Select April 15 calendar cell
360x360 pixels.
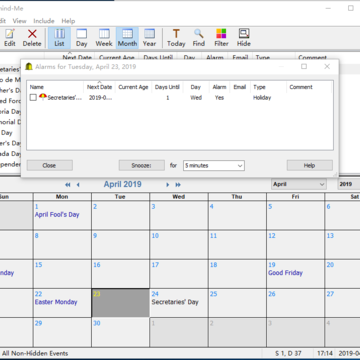[62, 274]
